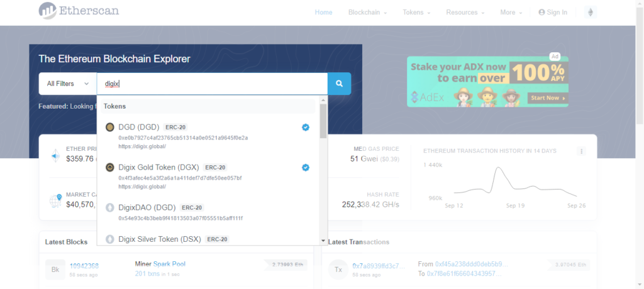
Task: Open the 201 txns link
Action: [x=147, y=273]
